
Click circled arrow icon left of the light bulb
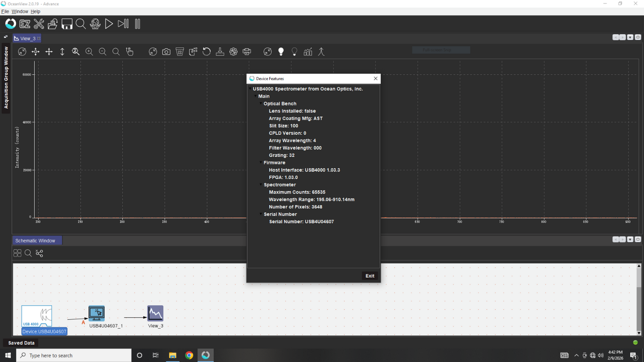pos(267,52)
